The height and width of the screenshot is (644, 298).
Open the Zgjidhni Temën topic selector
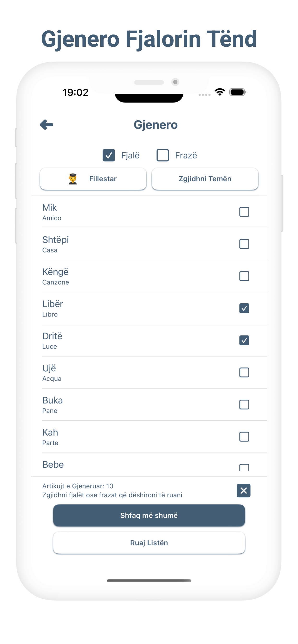(205, 179)
